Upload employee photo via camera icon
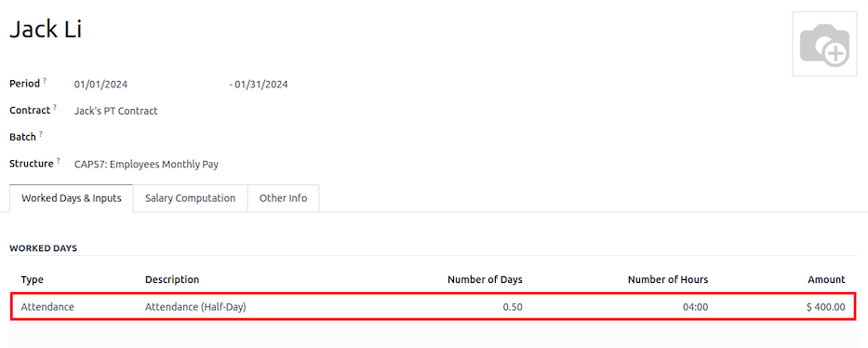Screen dimensions: 868x348 tap(825, 44)
